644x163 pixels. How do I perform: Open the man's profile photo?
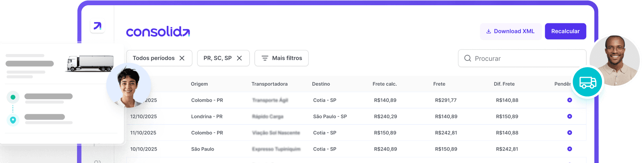615,60
